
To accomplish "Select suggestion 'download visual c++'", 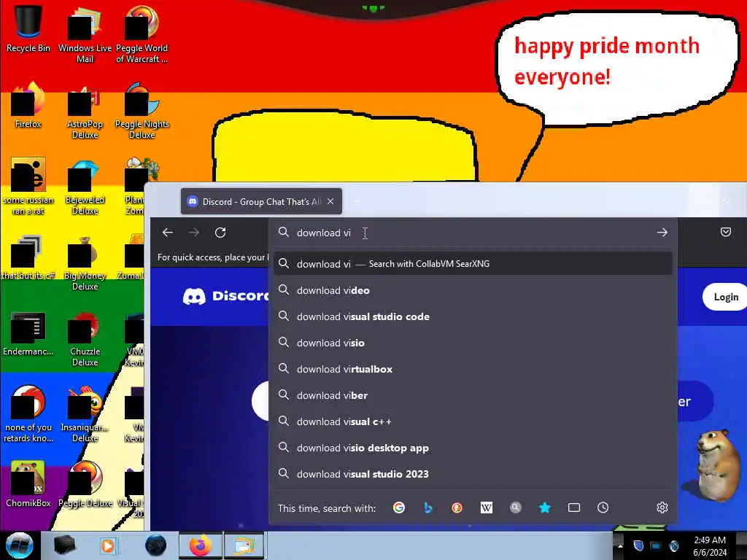I will (x=473, y=421).
